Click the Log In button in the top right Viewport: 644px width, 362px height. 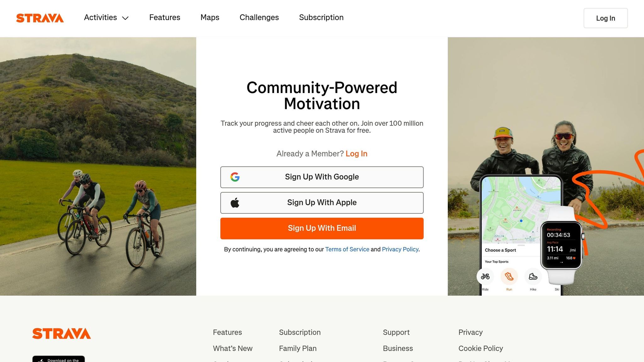[x=605, y=18]
